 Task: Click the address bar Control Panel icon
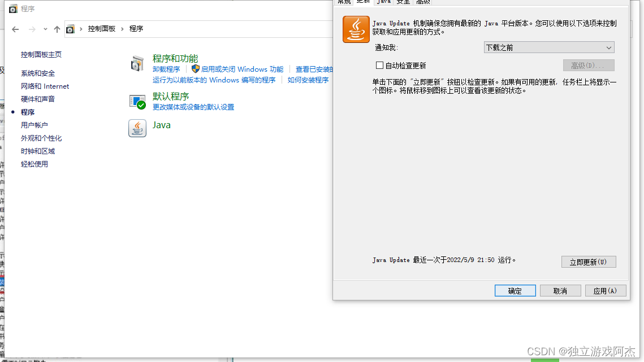click(x=70, y=29)
